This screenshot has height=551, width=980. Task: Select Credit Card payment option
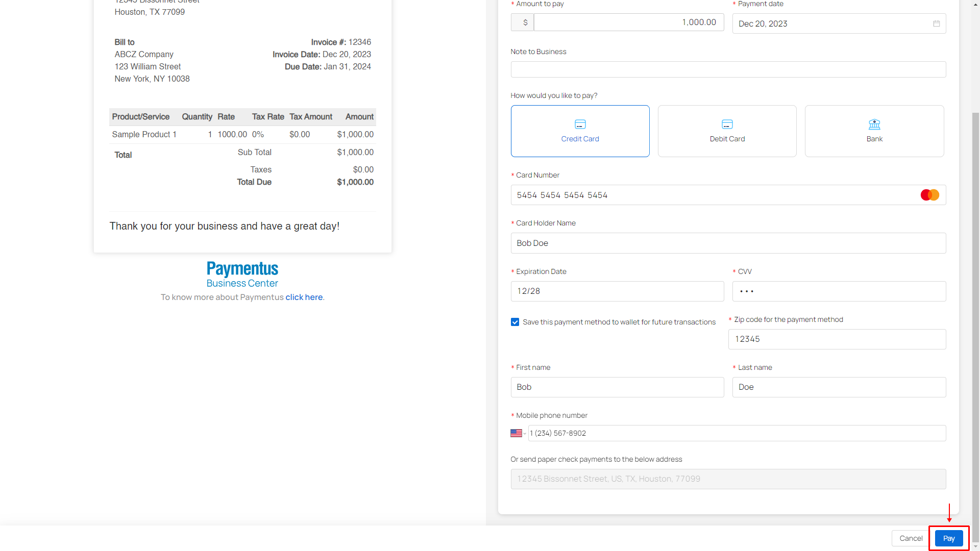(x=580, y=131)
